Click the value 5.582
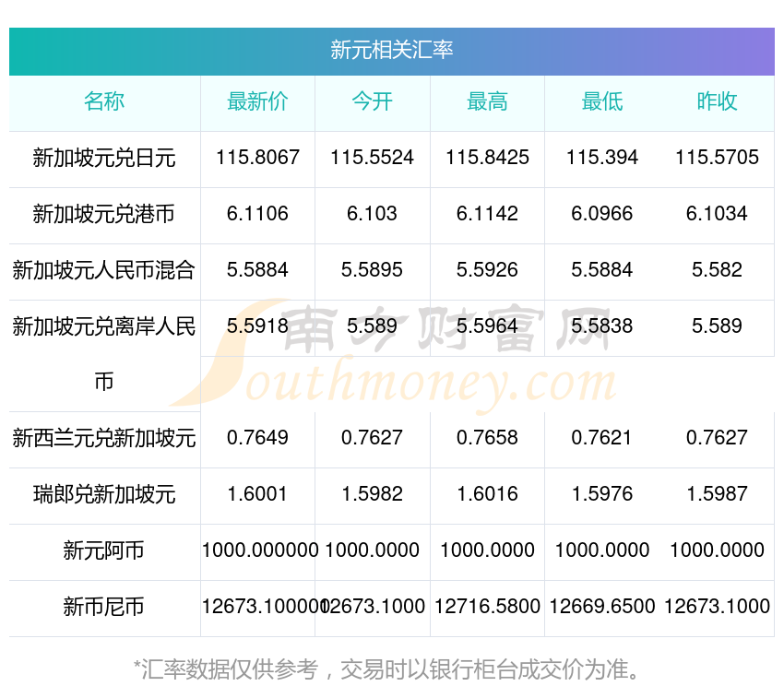This screenshot has height=698, width=784. pyautogui.click(x=717, y=270)
